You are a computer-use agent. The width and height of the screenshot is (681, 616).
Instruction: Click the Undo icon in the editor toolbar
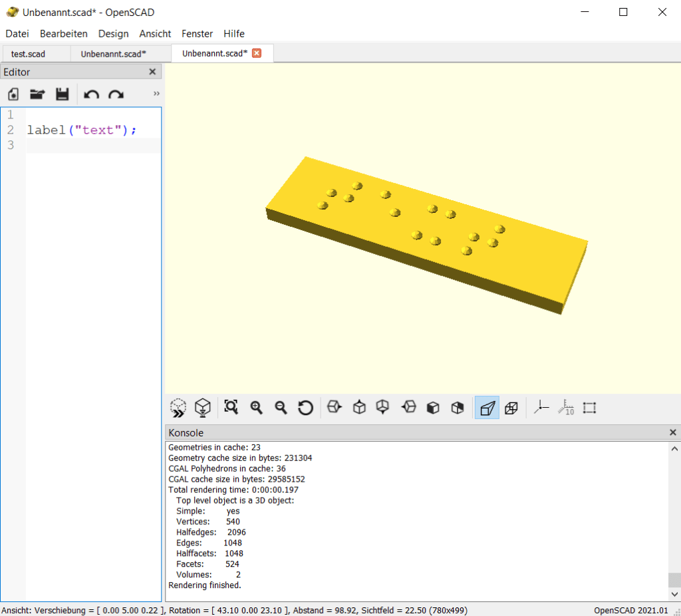click(x=90, y=94)
